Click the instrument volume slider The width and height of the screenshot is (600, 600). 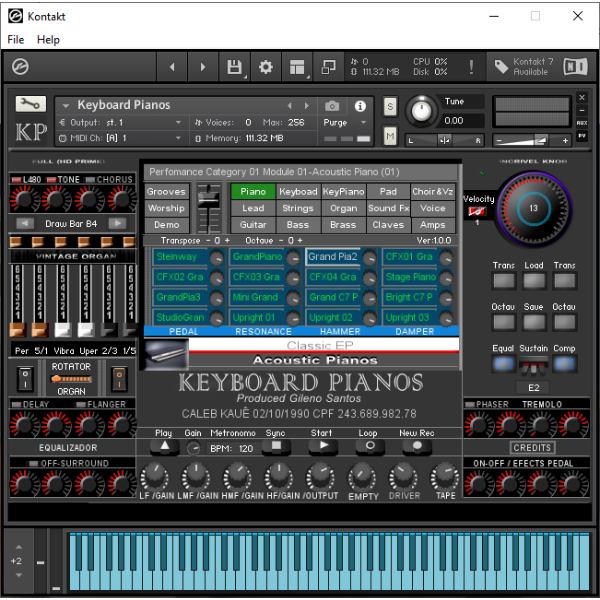(532, 140)
